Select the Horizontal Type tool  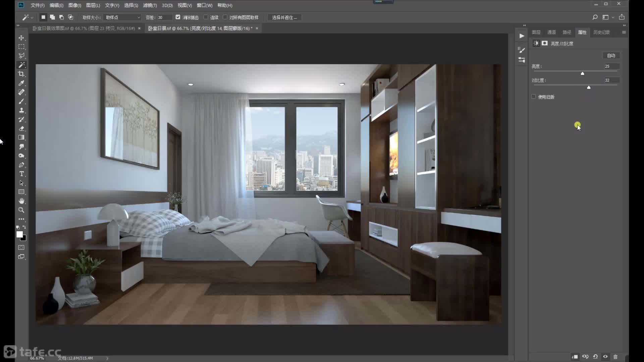click(x=21, y=174)
